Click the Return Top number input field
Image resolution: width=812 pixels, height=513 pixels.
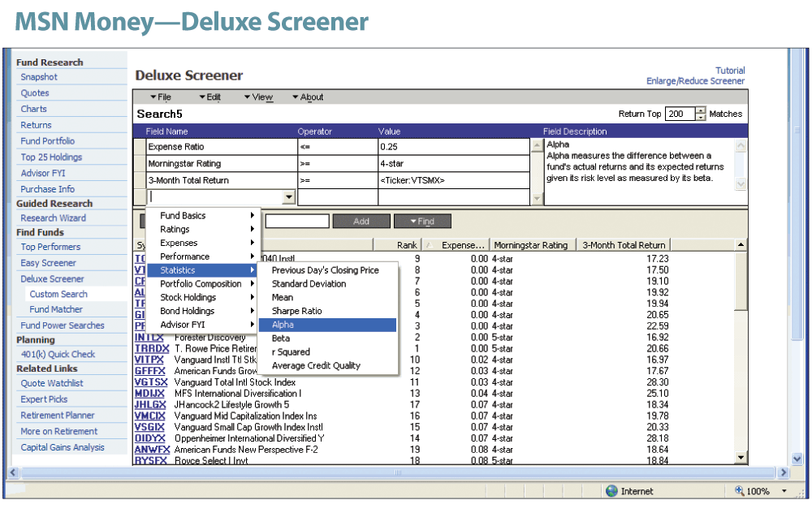[680, 114]
